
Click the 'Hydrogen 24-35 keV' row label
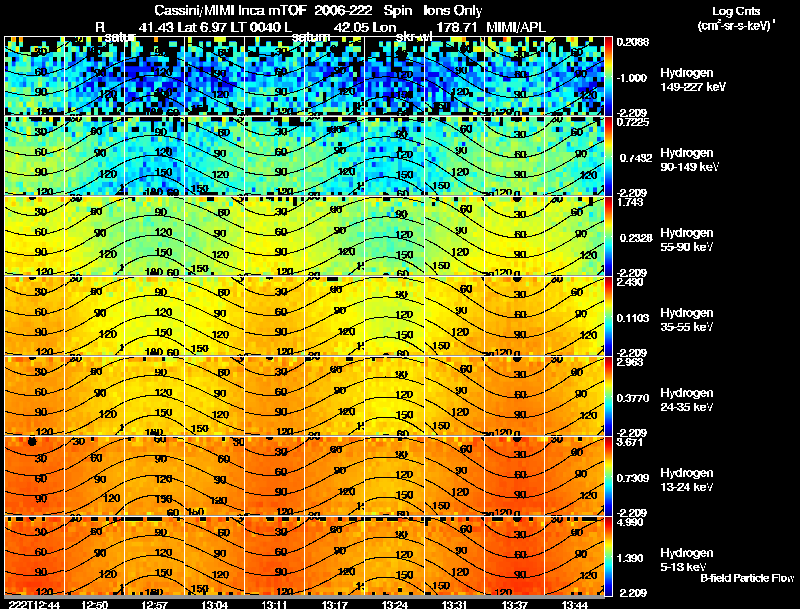tap(687, 400)
